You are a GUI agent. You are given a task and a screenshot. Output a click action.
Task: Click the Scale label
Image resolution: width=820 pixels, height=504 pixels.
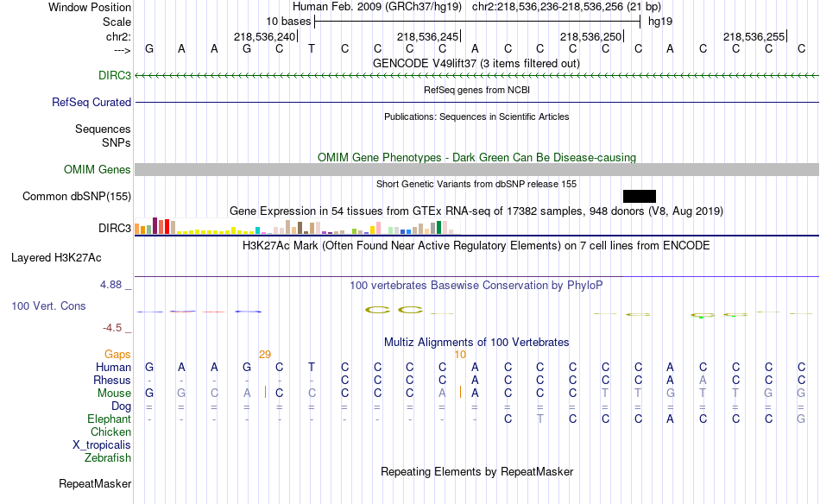click(x=117, y=22)
